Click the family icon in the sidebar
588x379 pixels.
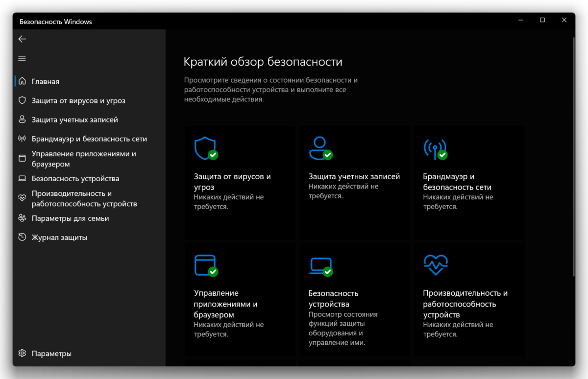point(22,218)
